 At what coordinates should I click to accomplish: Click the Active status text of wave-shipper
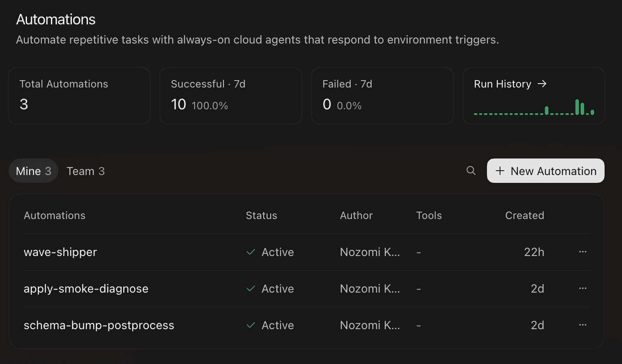pos(278,252)
